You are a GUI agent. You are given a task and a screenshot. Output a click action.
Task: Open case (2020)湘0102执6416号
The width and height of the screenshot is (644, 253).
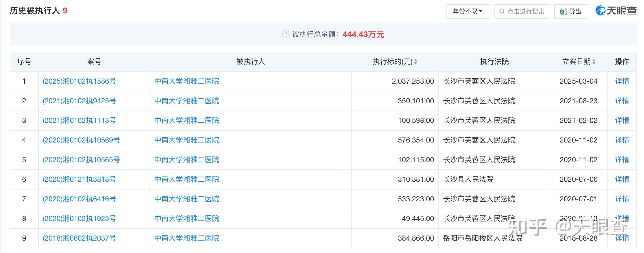(79, 199)
